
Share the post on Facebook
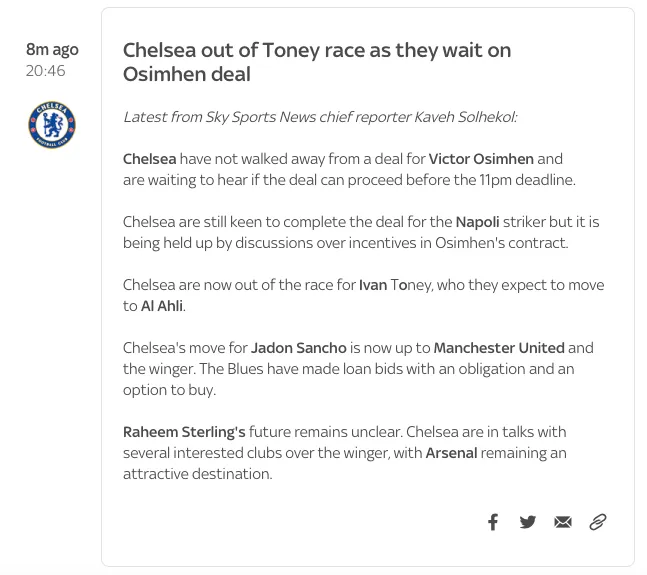click(493, 522)
